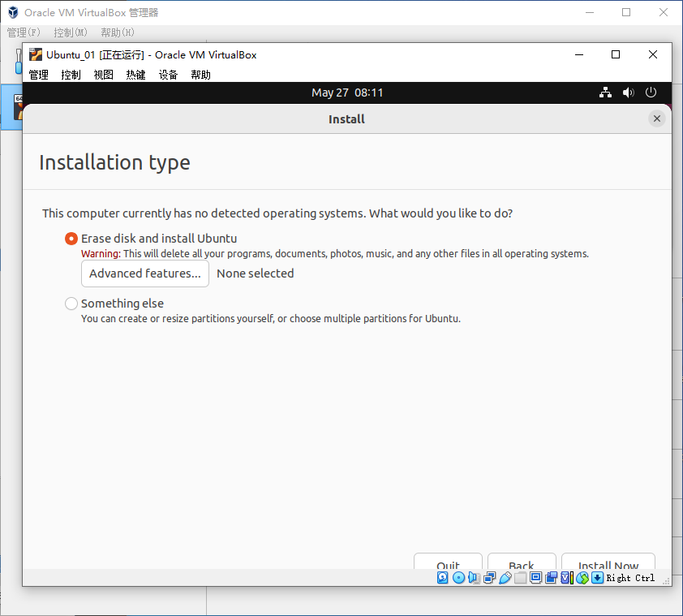The width and height of the screenshot is (683, 616).
Task: Open the Ubuntu volume speaker icon in top bar
Action: pos(628,93)
